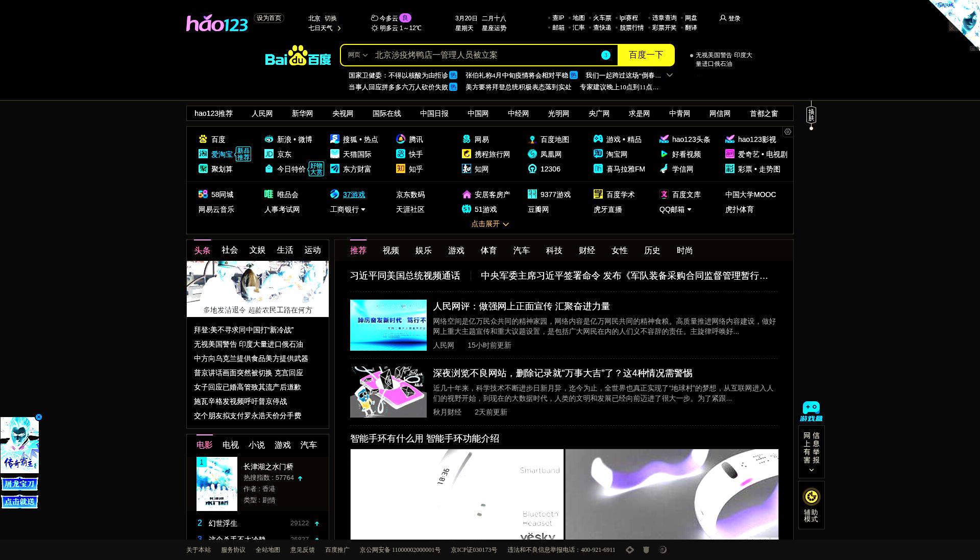Viewport: 980px width, 560px height.
Task: Open the settings gear in site grid
Action: click(788, 132)
